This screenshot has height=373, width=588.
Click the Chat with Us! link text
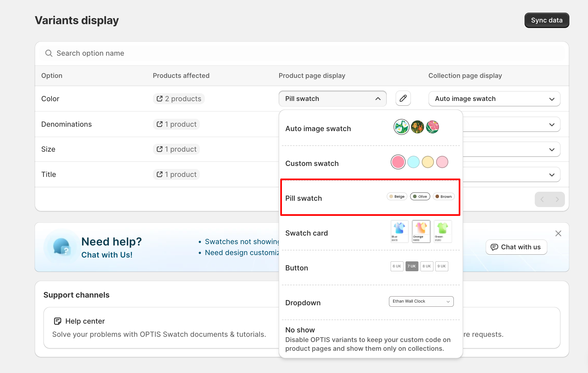point(107,255)
